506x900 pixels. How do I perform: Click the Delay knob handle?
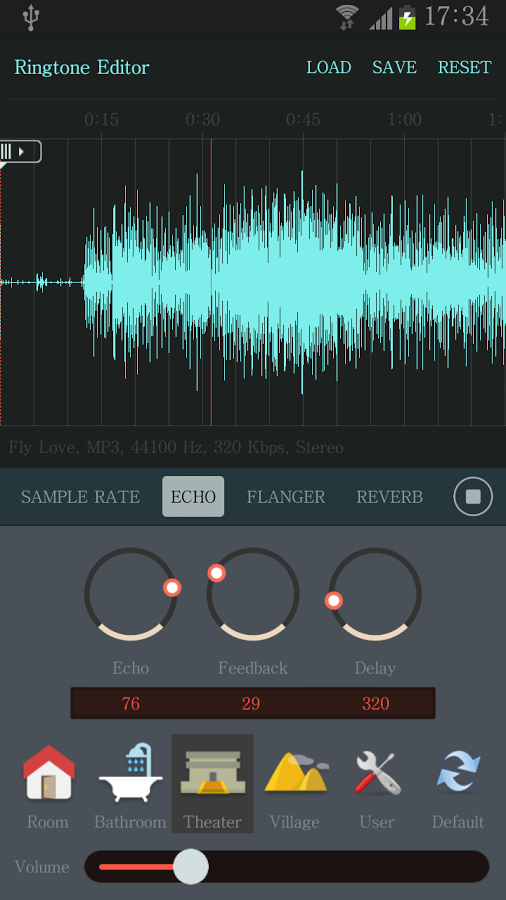[334, 601]
